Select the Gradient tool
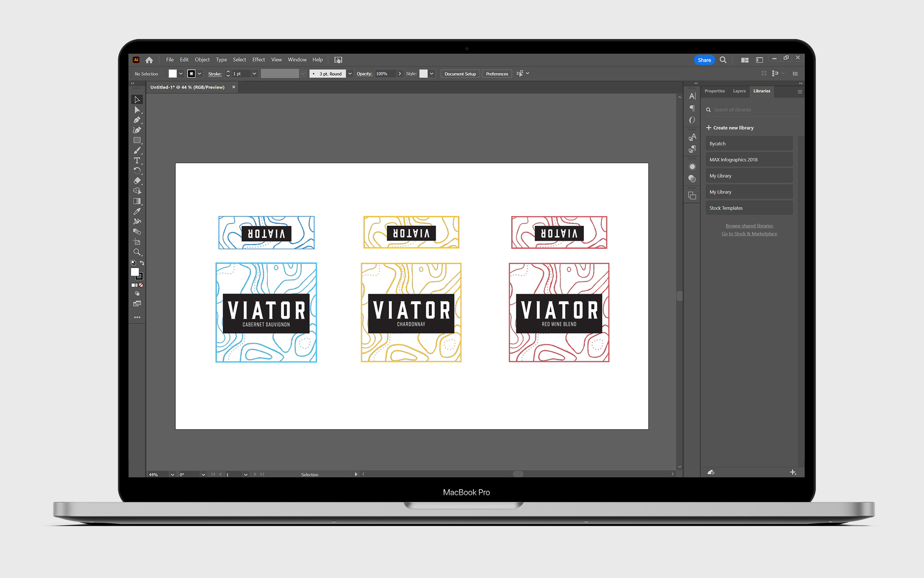 coord(137,201)
